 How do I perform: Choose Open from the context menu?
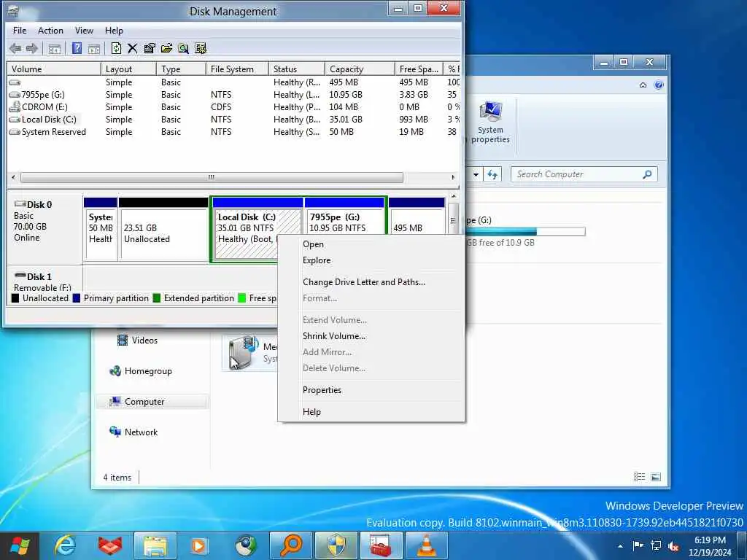pos(371,244)
